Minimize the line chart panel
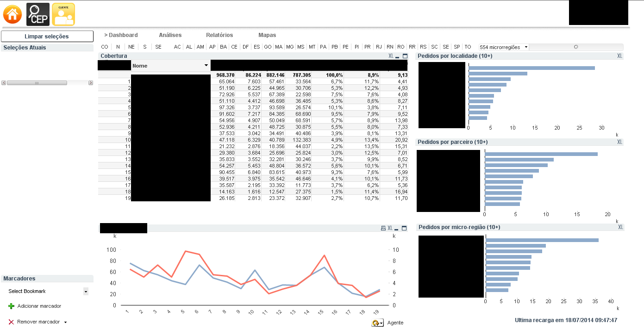 click(397, 229)
